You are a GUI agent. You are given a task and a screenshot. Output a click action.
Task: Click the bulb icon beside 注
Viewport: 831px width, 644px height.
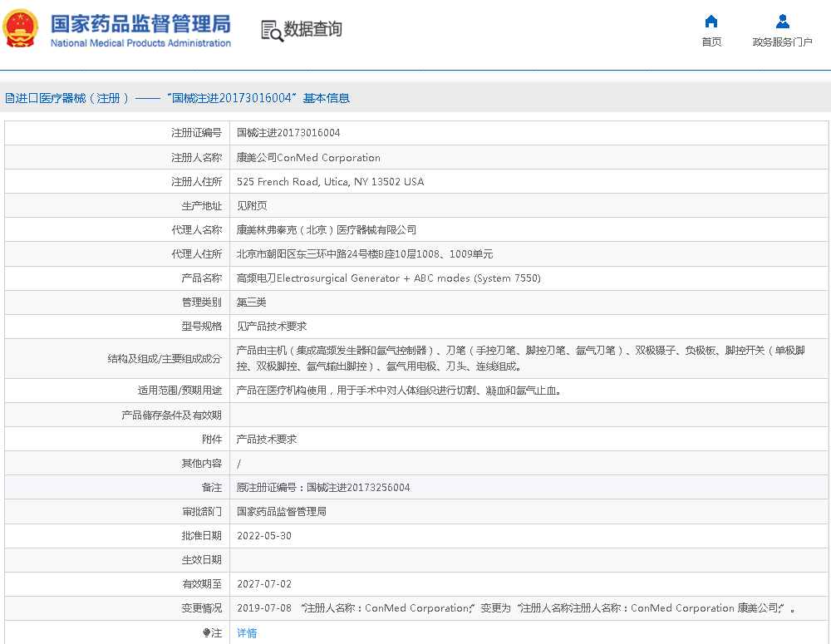207,633
